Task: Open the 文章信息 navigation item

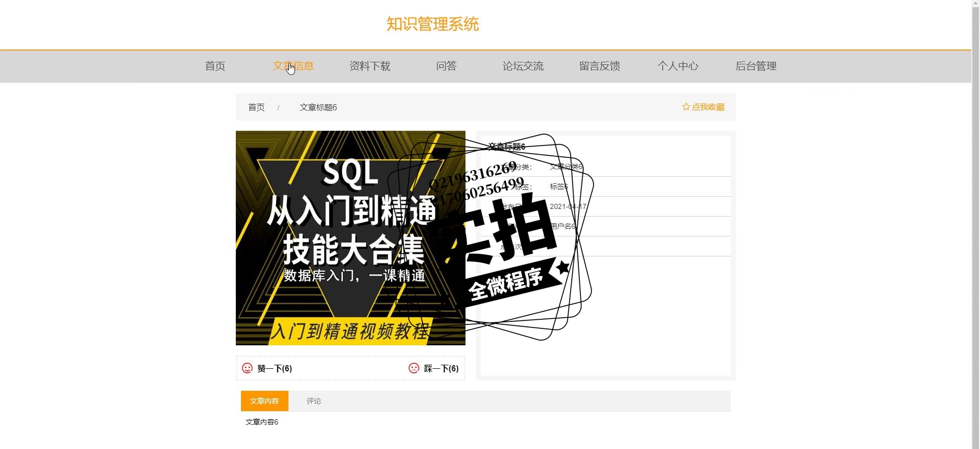Action: click(x=293, y=66)
